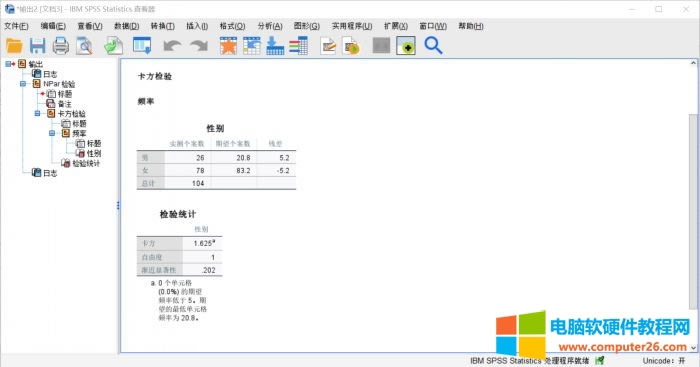The image size is (700, 367).
Task: Click the processor status icon in the status bar
Action: (600, 360)
